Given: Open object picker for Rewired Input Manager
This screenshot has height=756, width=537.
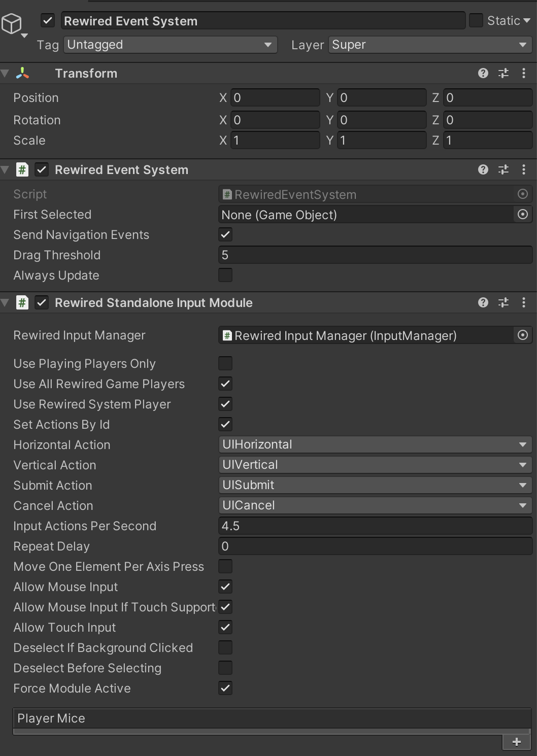Looking at the screenshot, I should 523,335.
